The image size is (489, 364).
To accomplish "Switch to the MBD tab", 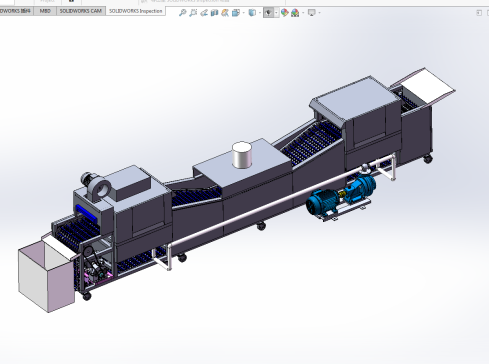I will coord(45,11).
